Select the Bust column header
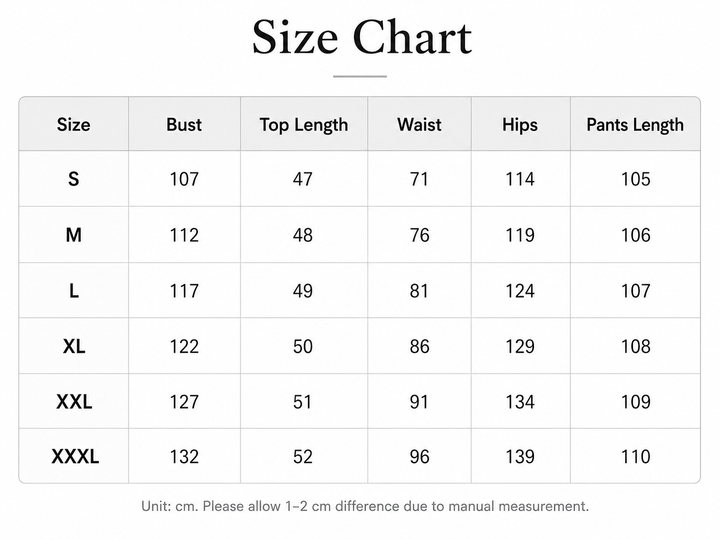Viewport: 720px width, 540px height. 184,124
